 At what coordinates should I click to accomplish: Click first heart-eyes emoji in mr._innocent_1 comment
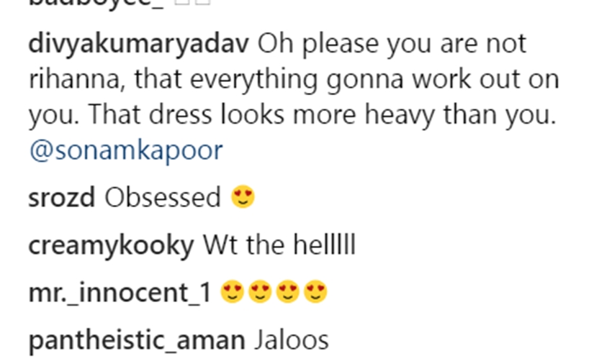point(233,291)
